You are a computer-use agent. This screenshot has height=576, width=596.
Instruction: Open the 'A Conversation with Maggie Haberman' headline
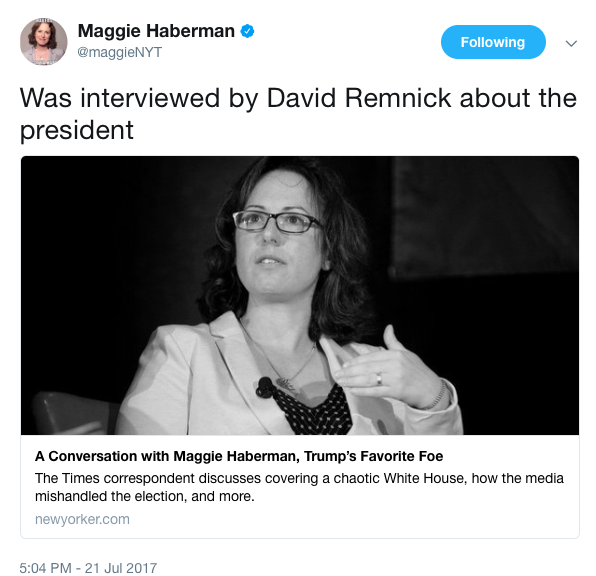click(x=239, y=456)
